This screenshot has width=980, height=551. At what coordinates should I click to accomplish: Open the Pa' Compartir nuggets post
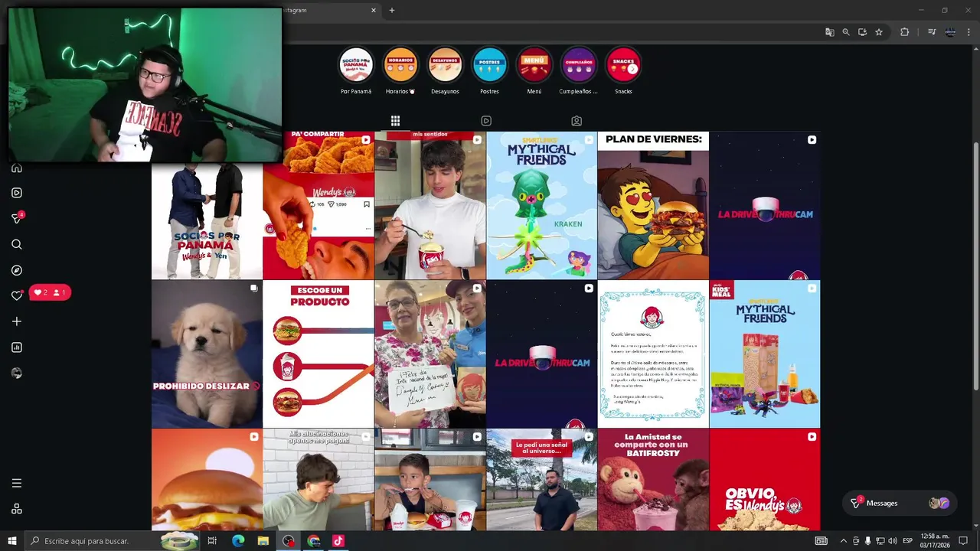pos(318,205)
